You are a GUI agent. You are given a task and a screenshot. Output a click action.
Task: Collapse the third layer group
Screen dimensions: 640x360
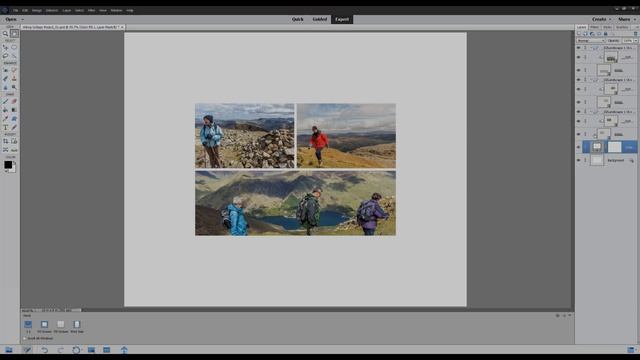tap(591, 111)
